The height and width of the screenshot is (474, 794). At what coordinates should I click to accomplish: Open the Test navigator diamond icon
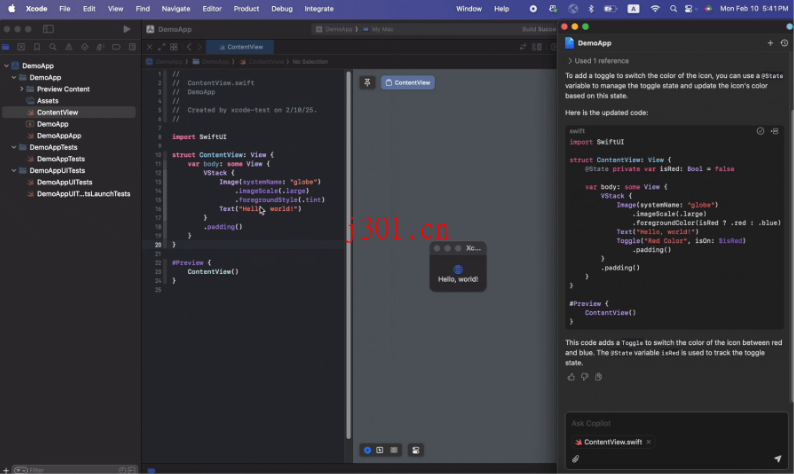[x=85, y=47]
